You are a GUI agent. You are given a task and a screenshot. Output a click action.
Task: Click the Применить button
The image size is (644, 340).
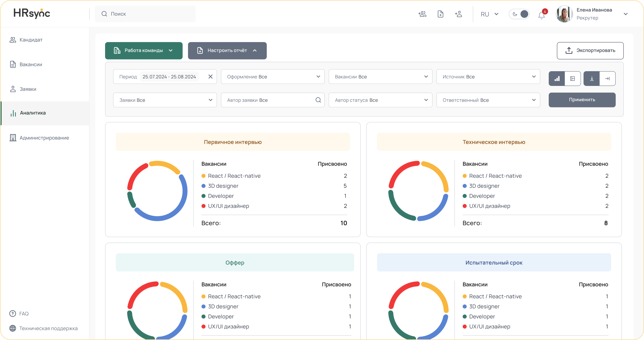coord(582,100)
